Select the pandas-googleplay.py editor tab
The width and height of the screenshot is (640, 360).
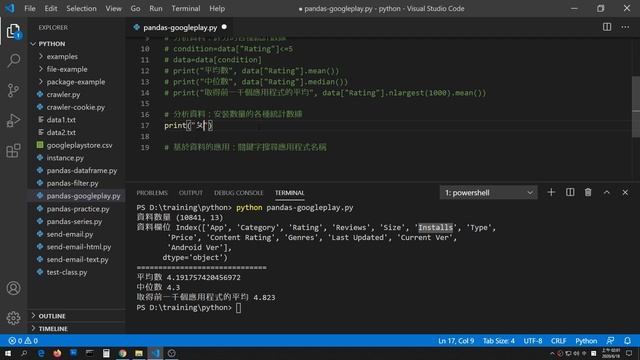180,27
